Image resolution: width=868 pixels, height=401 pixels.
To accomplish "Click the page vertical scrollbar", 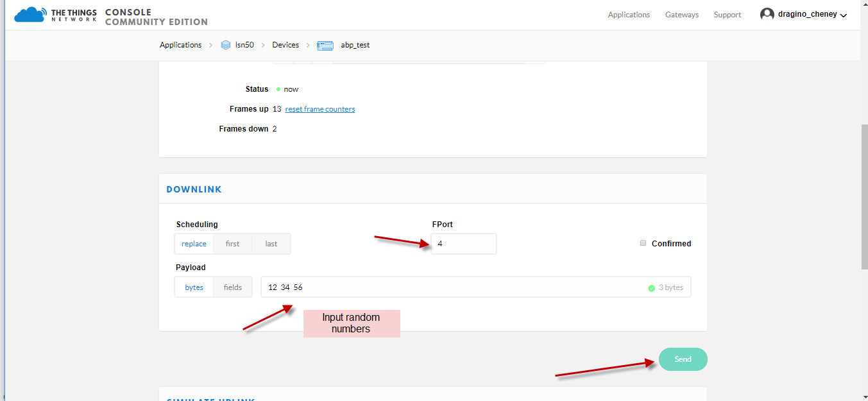I will tap(864, 196).
